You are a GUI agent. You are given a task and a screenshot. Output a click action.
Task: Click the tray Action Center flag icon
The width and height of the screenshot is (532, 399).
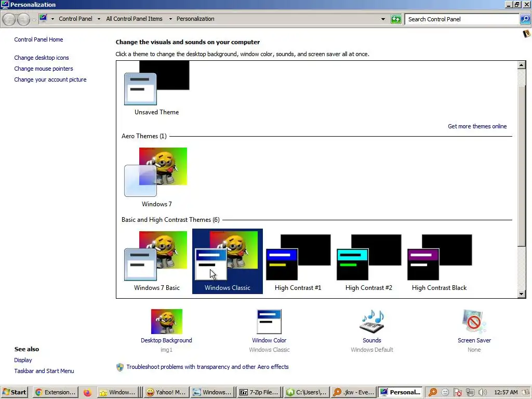point(457,393)
